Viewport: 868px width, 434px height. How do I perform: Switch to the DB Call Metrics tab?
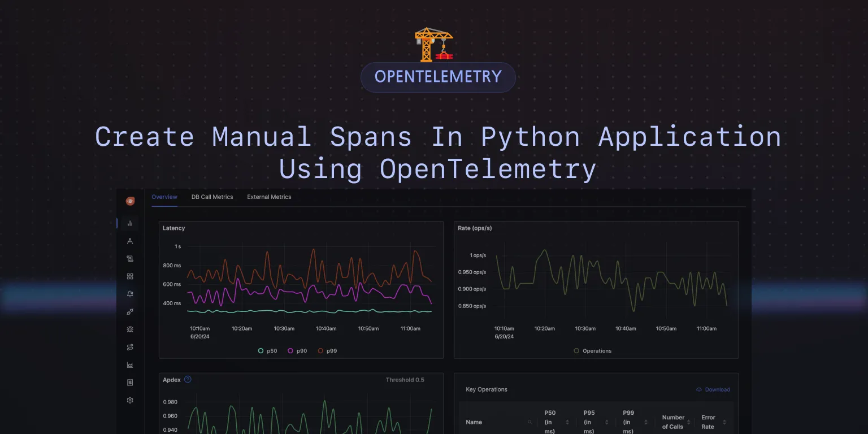coord(212,197)
